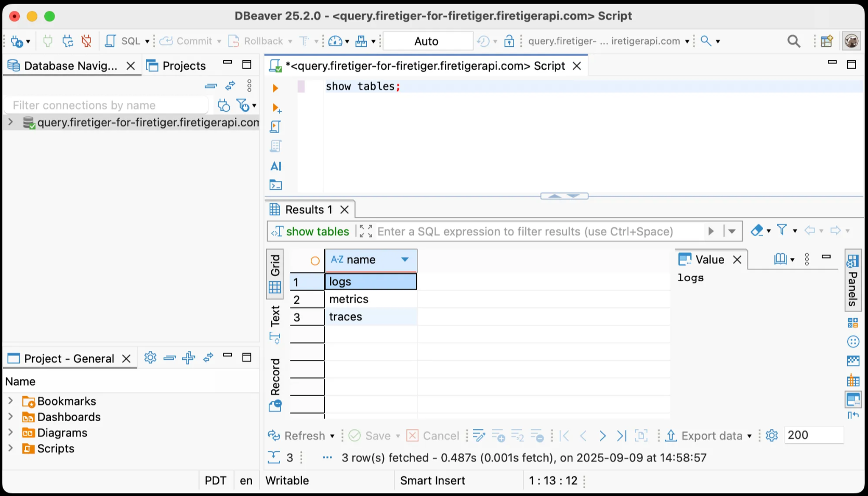Switch to the Projects tab
868x496 pixels.
point(177,66)
